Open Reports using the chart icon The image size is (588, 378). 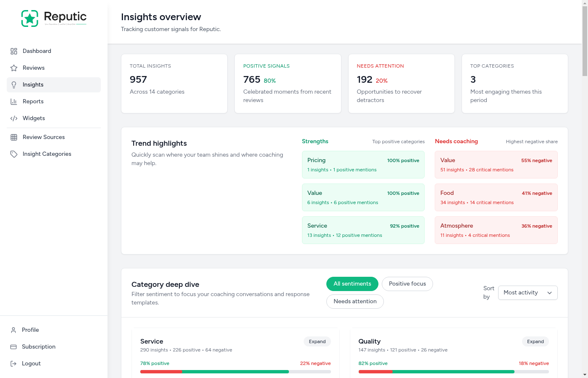tap(14, 101)
